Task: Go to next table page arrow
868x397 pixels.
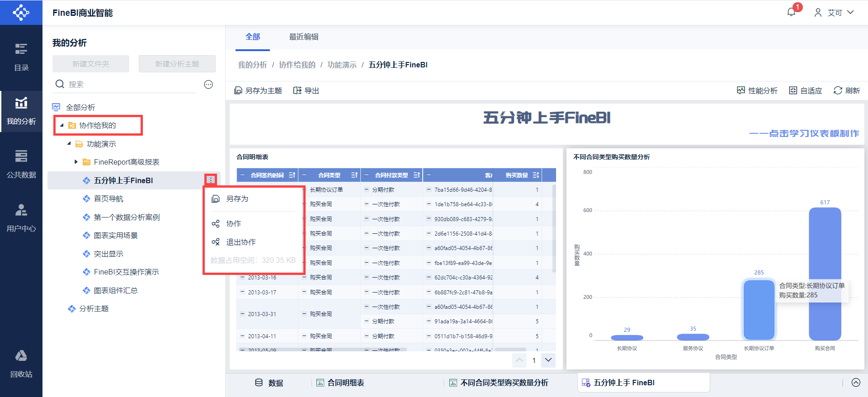Action: 548,360
